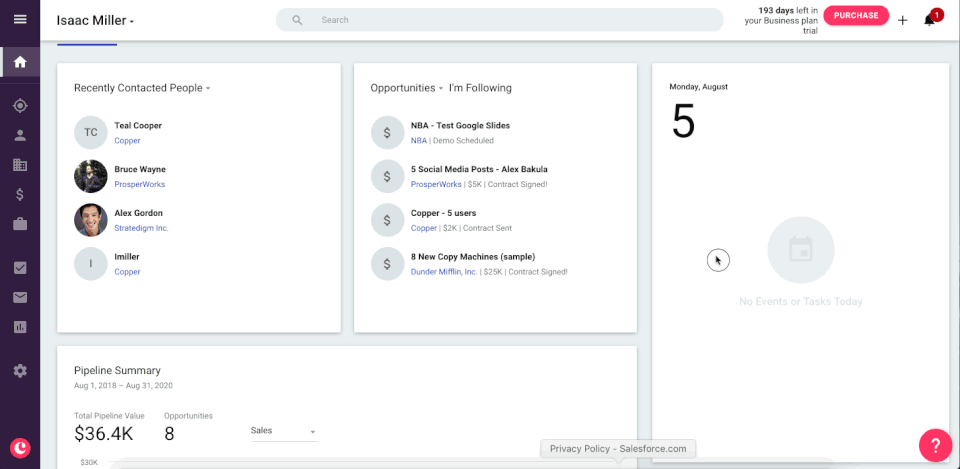Click the Imiller I avatar
The width and height of the screenshot is (960, 469).
(x=91, y=264)
